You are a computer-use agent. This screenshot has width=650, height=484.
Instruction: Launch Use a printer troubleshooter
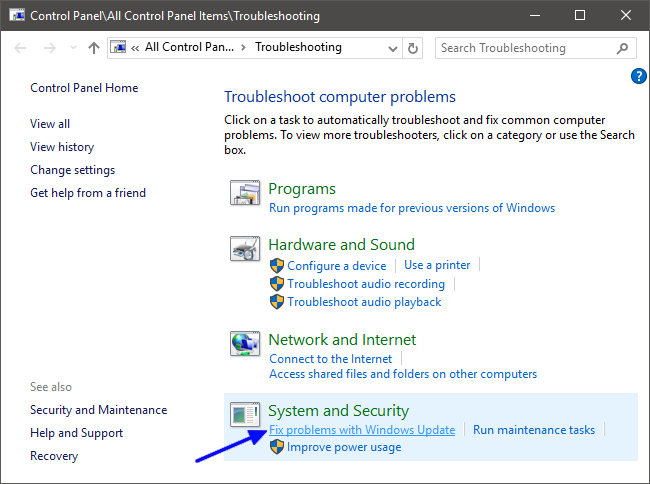[x=437, y=265]
